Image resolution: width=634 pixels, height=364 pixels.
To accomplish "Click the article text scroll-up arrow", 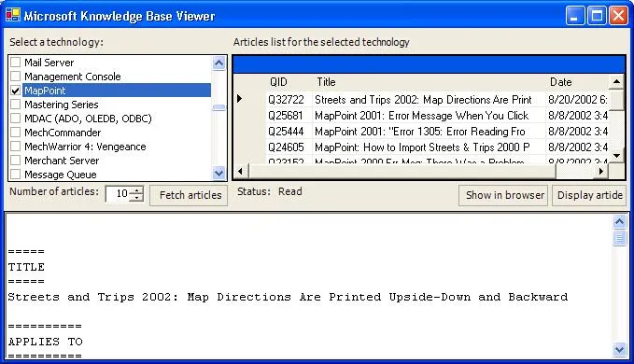I will (x=619, y=221).
